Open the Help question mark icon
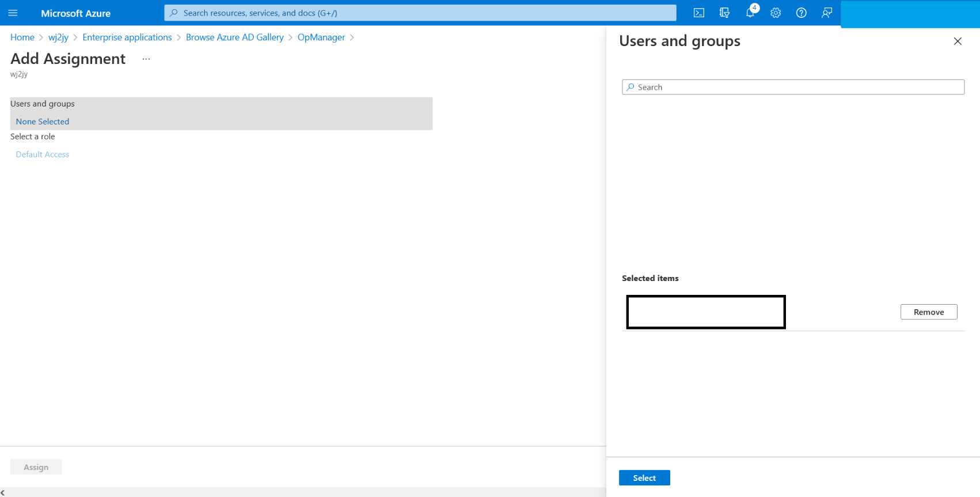 click(801, 13)
